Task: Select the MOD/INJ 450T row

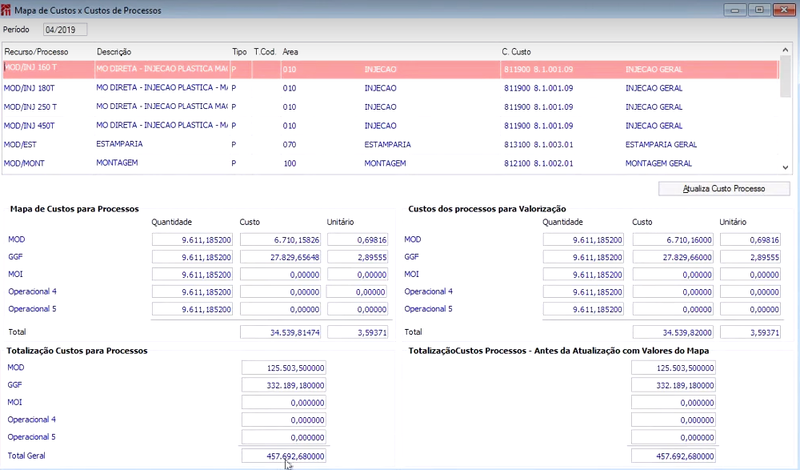Action: (x=390, y=126)
